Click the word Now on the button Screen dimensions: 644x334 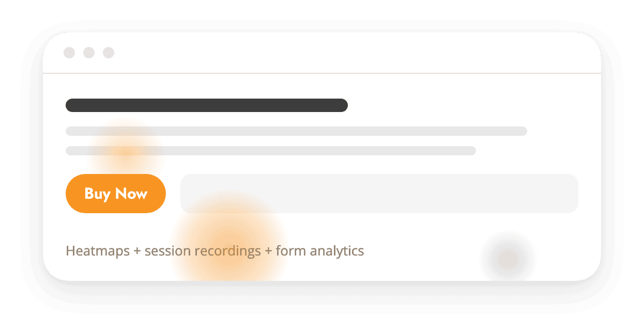pyautogui.click(x=131, y=194)
